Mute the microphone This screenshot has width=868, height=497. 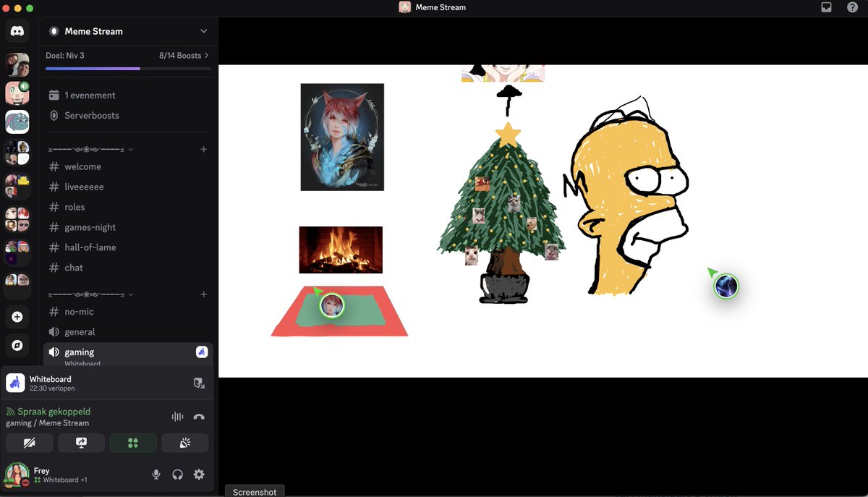click(156, 475)
